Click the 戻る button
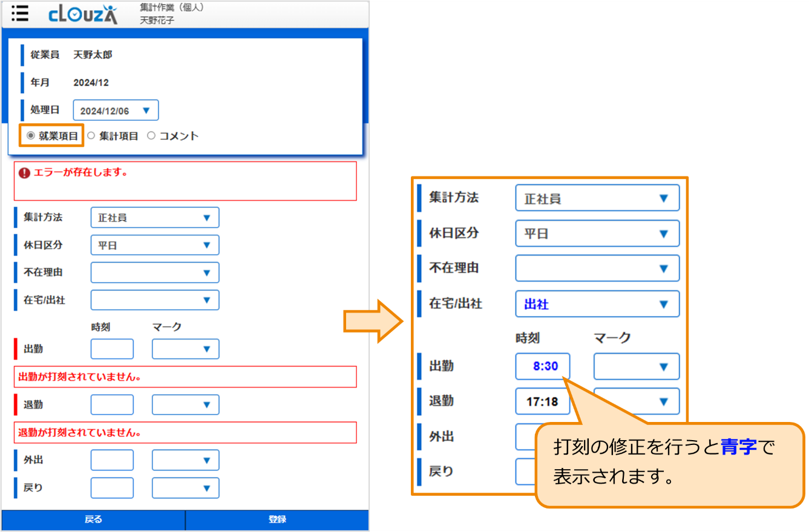Image resolution: width=809 pixels, height=532 pixels. pyautogui.click(x=92, y=520)
